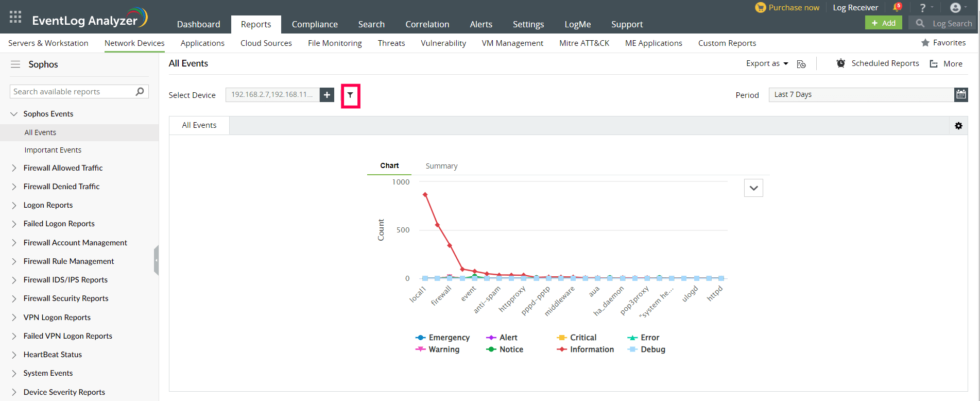
Task: Click the notification bell icon
Action: tap(897, 7)
